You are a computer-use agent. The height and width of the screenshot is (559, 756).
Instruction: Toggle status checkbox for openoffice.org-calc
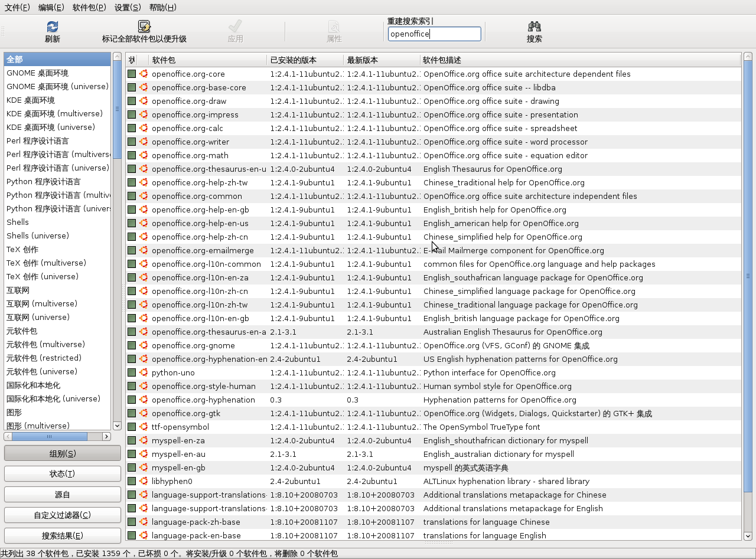(x=132, y=128)
